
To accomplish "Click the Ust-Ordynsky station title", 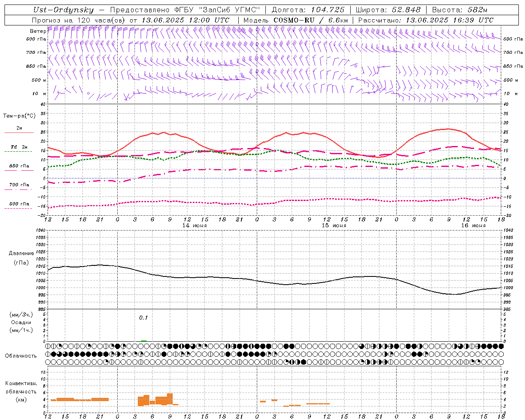I will click(x=63, y=10).
